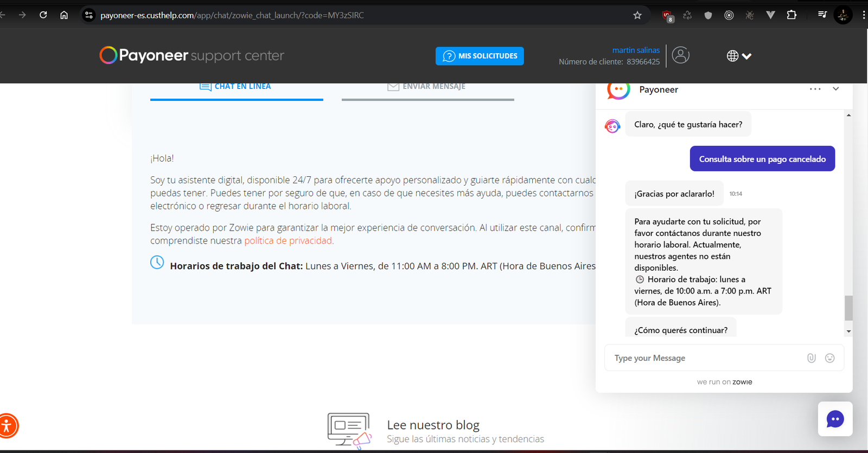Open the language globe selector
868x453 pixels.
point(739,56)
